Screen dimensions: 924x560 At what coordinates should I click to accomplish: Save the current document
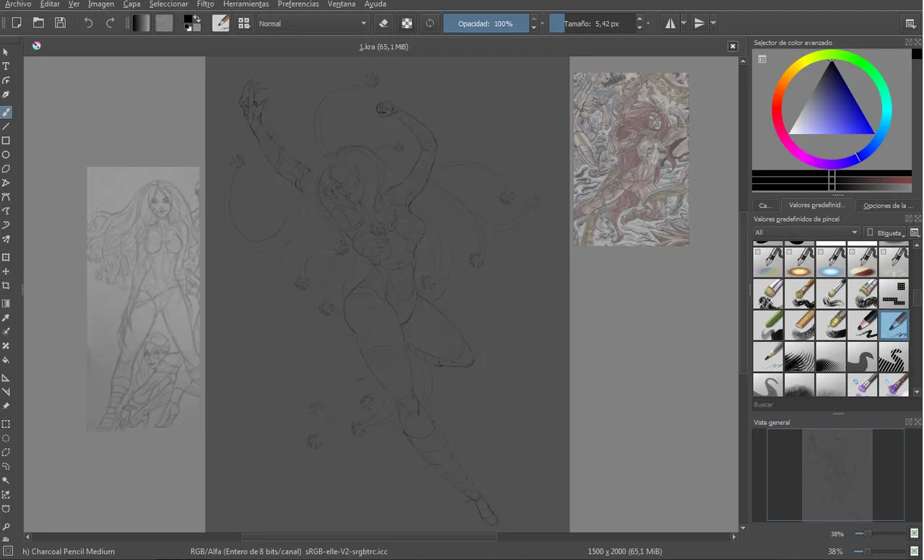click(x=61, y=23)
